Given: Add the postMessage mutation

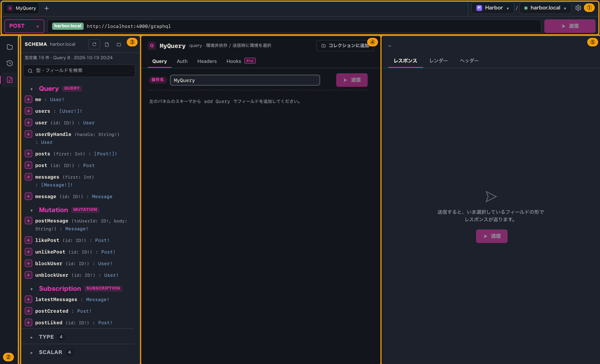Looking at the screenshot, I should 28,221.
